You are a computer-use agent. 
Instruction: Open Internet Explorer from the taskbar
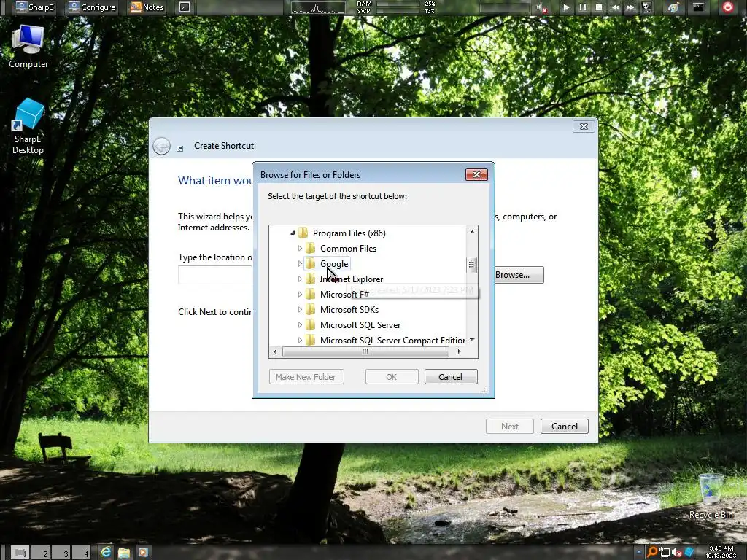pyautogui.click(x=106, y=553)
